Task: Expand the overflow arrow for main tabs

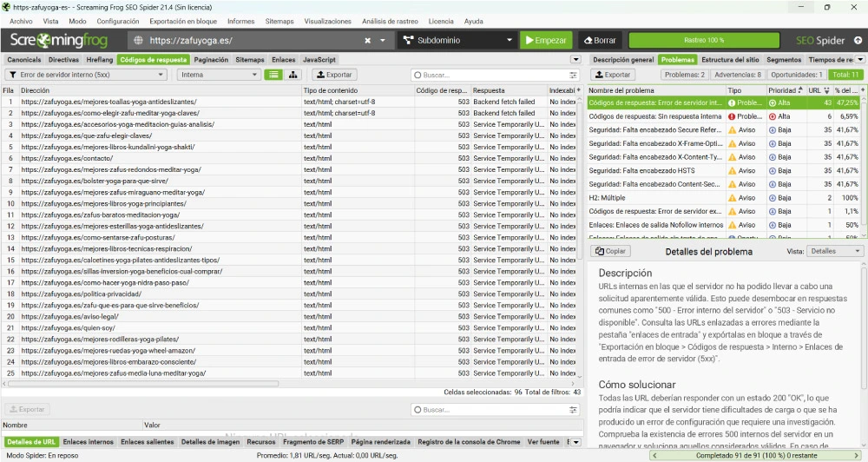Action: 575,59
